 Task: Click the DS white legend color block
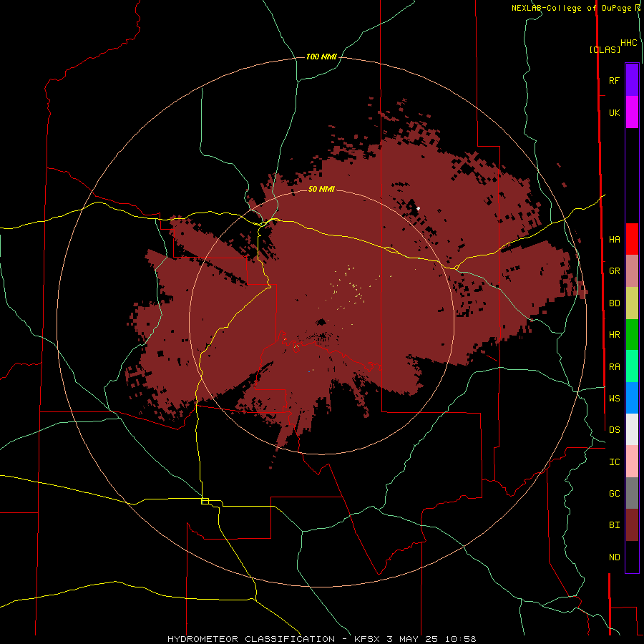coord(632,429)
